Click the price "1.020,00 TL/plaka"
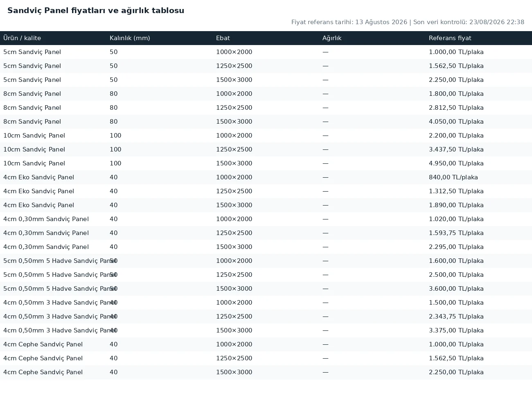 point(456,219)
